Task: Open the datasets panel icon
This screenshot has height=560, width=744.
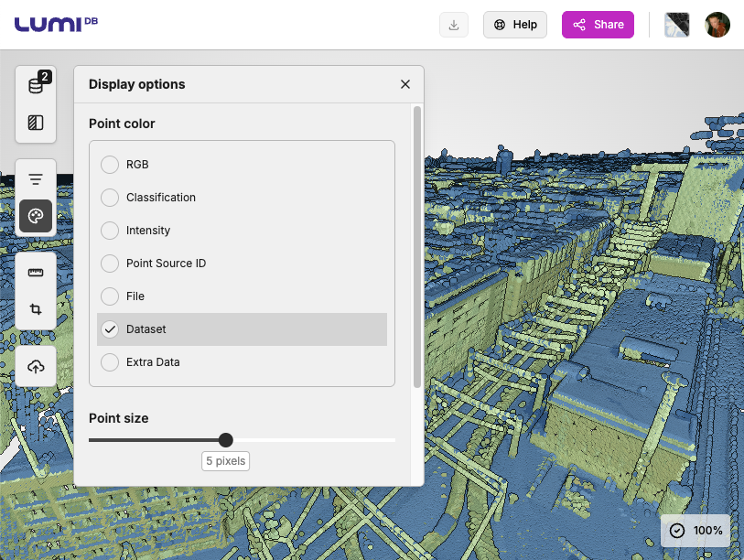Action: click(x=36, y=86)
